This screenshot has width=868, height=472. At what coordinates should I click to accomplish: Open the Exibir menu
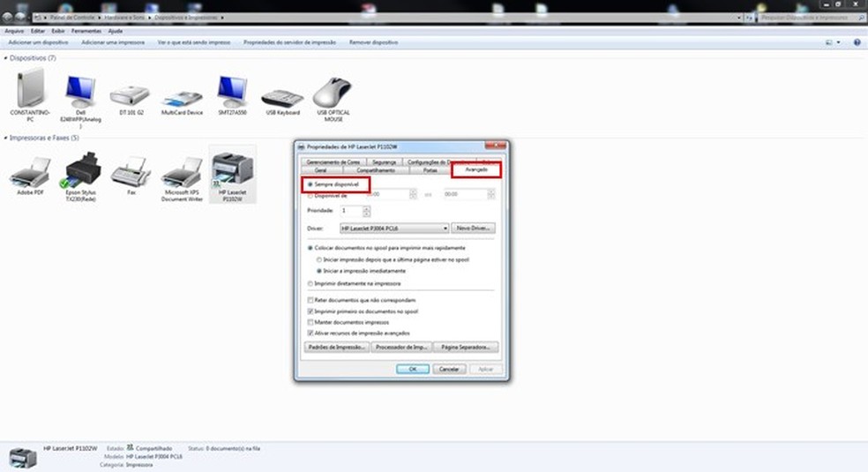click(58, 31)
